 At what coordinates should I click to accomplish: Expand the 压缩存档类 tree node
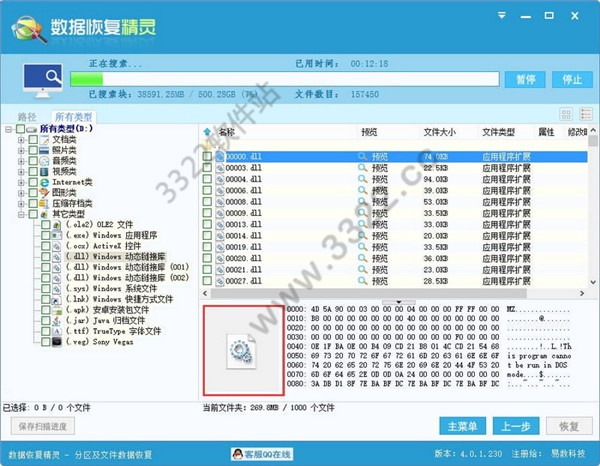pyautogui.click(x=21, y=204)
